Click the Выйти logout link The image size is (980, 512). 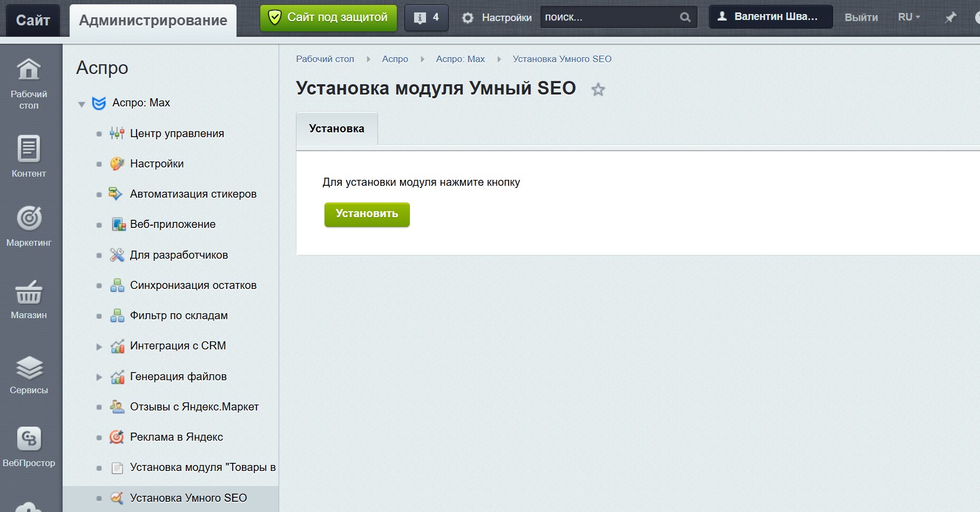coord(861,17)
